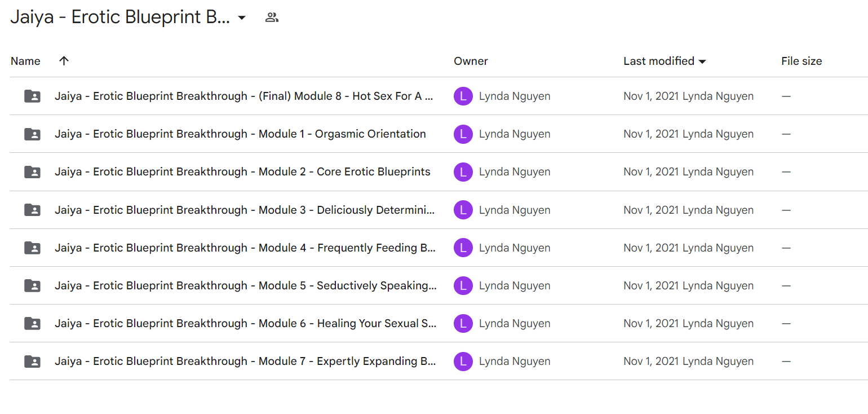Click the shared folder icon for Module 4
The image size is (868, 414).
(x=32, y=248)
